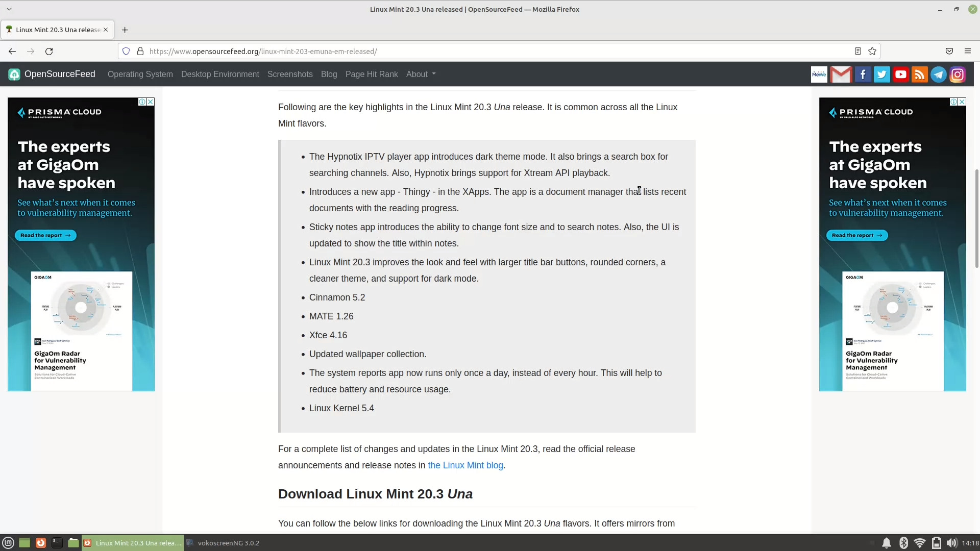
Task: Open the Telegram channel icon
Action: pos(939,74)
